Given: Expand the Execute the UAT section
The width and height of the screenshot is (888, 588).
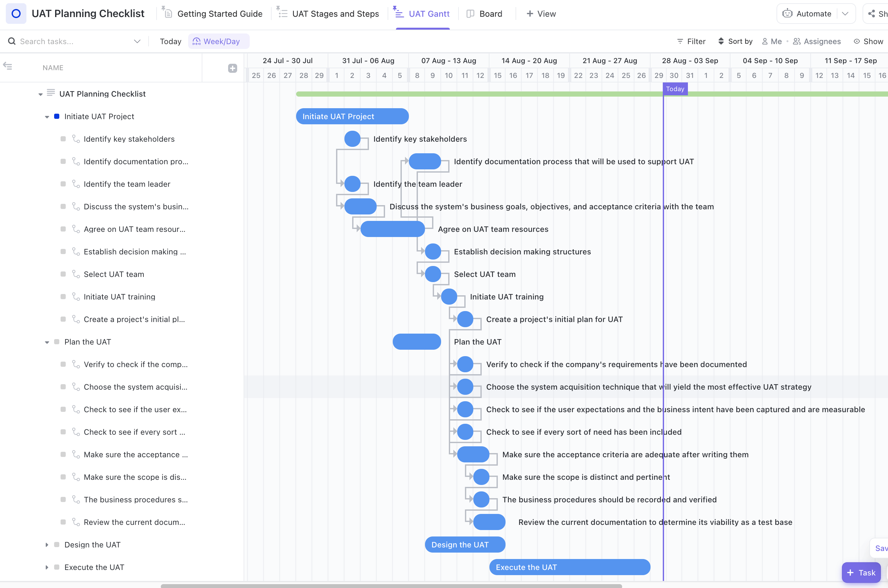Looking at the screenshot, I should click(46, 567).
